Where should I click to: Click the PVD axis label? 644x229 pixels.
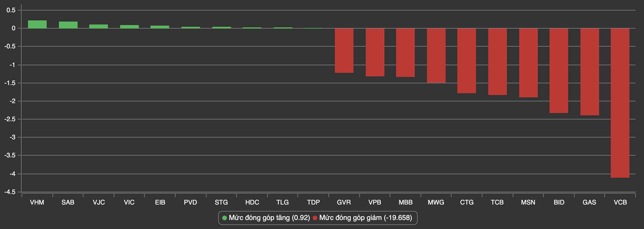pos(190,202)
